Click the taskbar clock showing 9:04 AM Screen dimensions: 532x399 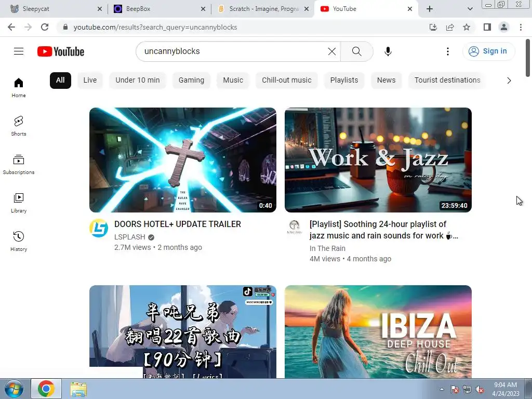(506, 389)
